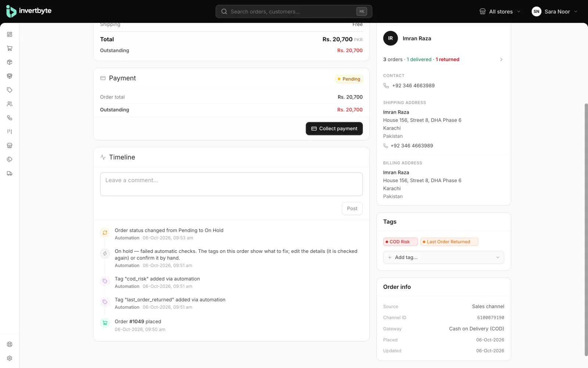
Task: Click the page vertical scrollbar
Action: [x=586, y=230]
